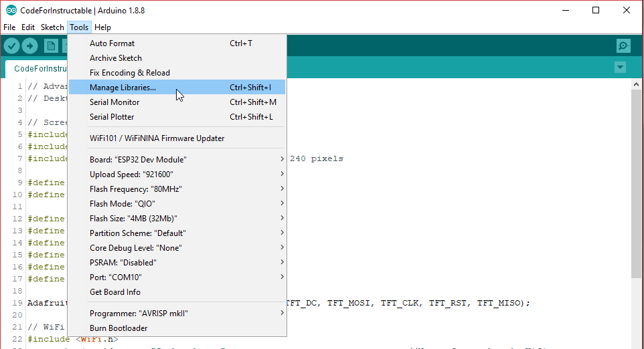Screen dimensions: 644x349
Task: Expand Upload Speed: "921600" submenu
Action: [177, 174]
